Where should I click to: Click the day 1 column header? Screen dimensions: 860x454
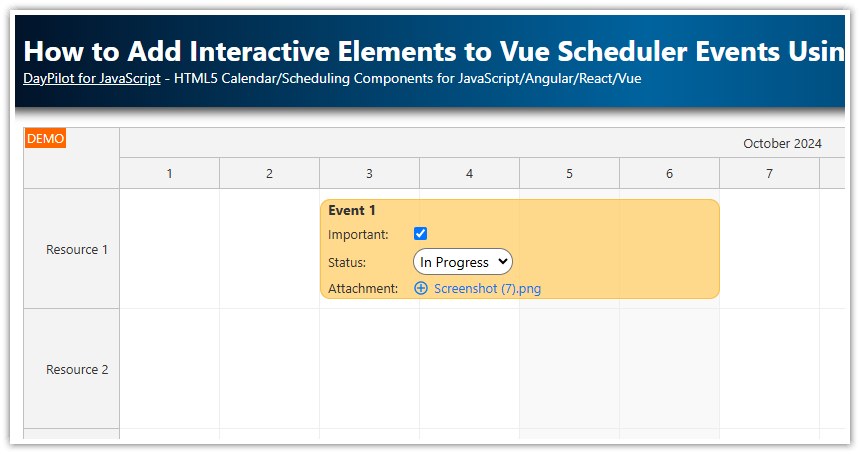[x=170, y=173]
